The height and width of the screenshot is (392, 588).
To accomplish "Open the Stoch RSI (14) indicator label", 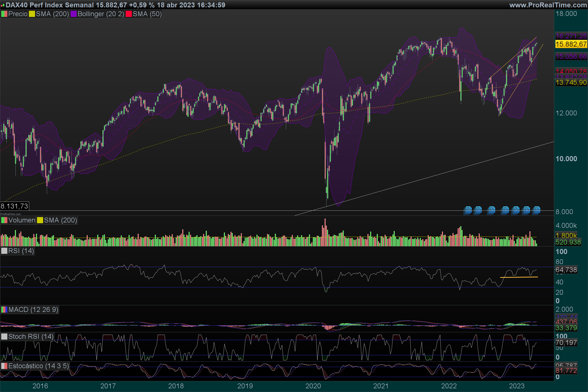I will tap(30, 336).
